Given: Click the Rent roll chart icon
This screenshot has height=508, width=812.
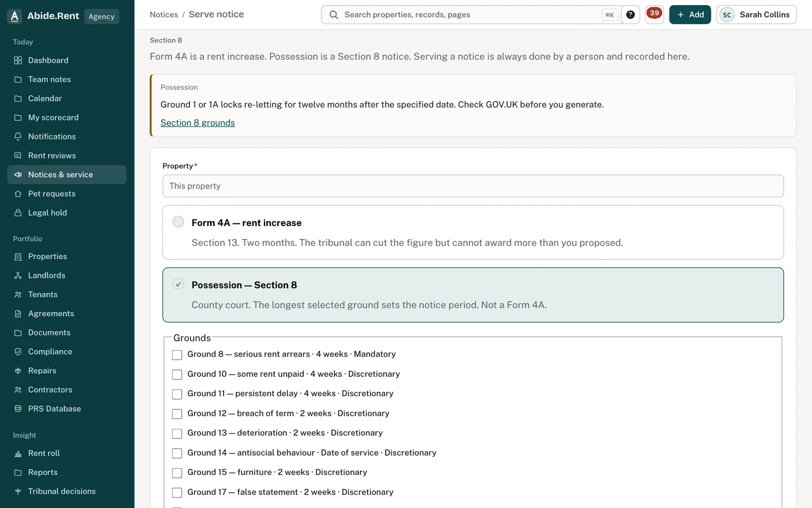Looking at the screenshot, I should pos(18,453).
